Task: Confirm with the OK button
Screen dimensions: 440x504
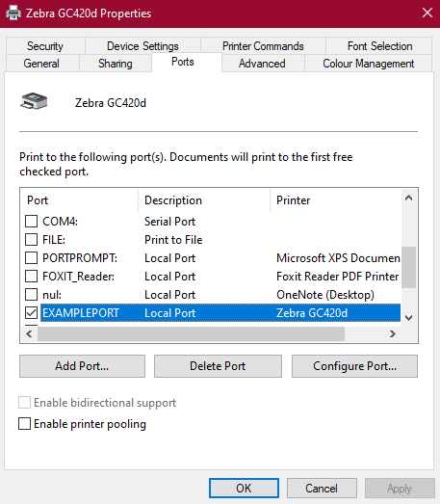Action: pos(244,489)
